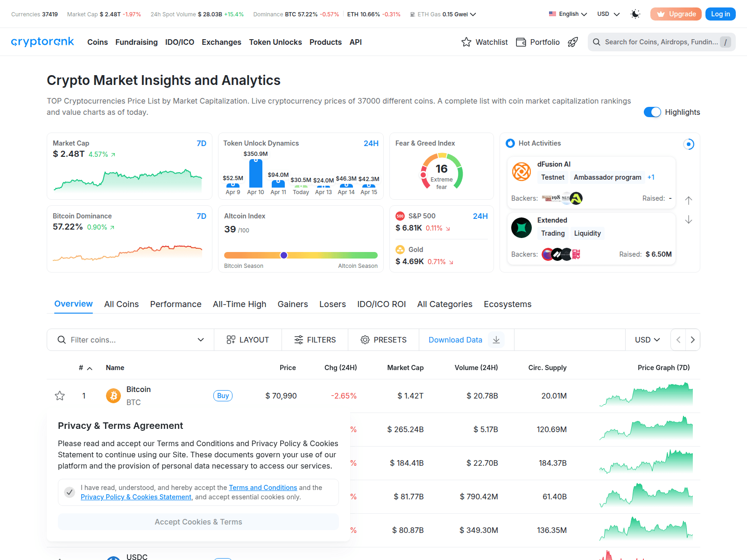Check the accept terms checkbox

click(x=70, y=492)
